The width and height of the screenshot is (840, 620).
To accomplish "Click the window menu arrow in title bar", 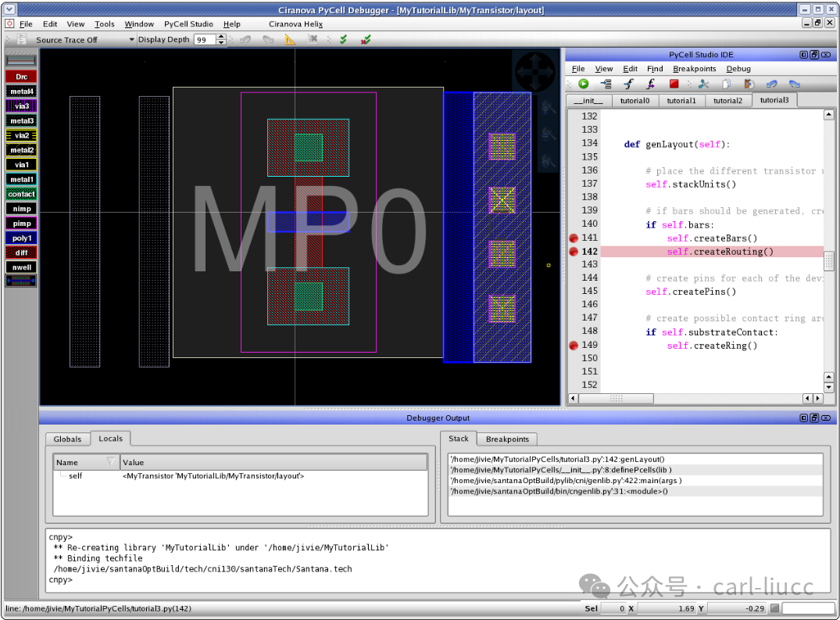I will [x=9, y=9].
